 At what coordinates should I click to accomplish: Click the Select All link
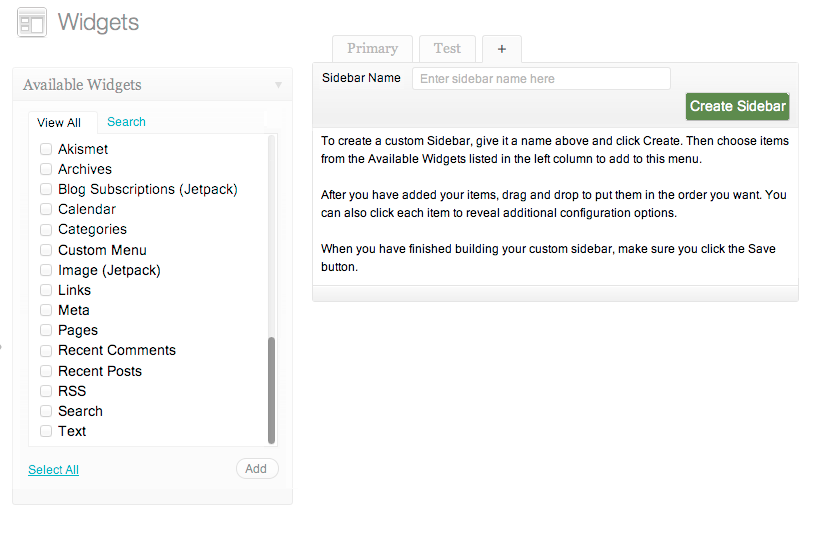(x=53, y=470)
